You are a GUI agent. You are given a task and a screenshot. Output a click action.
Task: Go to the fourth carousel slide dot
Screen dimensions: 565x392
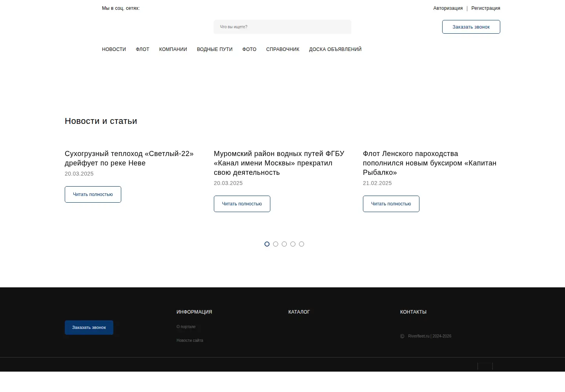click(x=293, y=244)
